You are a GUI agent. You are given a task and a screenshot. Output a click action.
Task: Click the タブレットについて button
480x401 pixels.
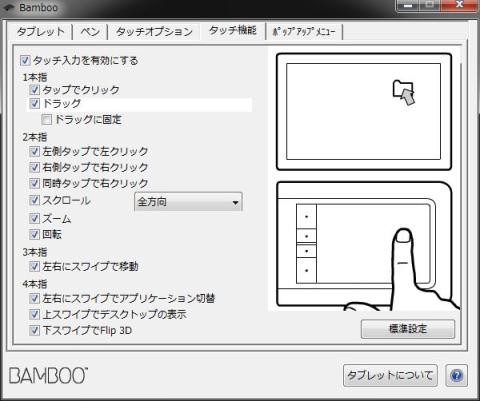pos(390,376)
